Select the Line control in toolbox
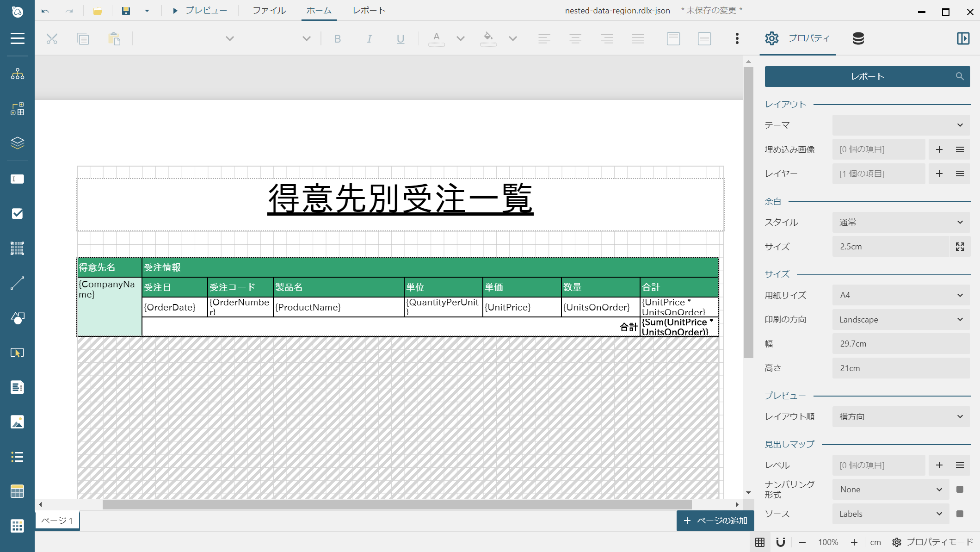 (x=17, y=283)
